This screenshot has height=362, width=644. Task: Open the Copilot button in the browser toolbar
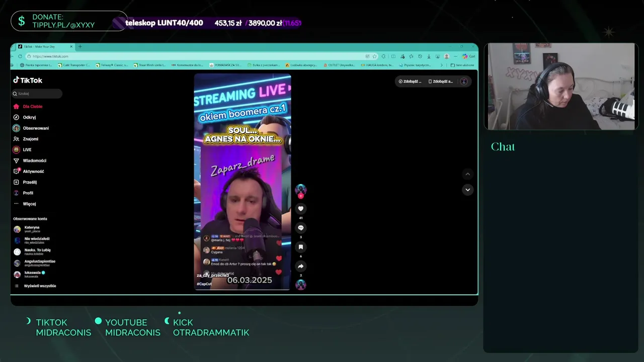[468, 56]
